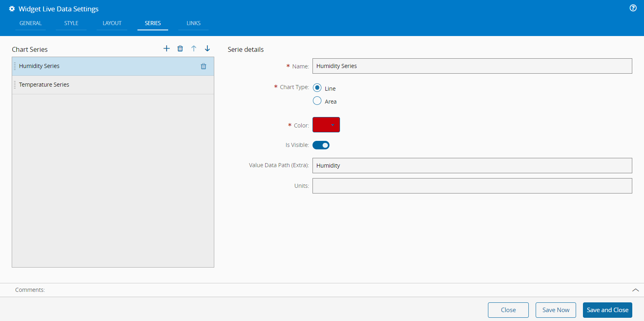The height and width of the screenshot is (321, 644).
Task: Move selected series up with arrow
Action: click(194, 49)
